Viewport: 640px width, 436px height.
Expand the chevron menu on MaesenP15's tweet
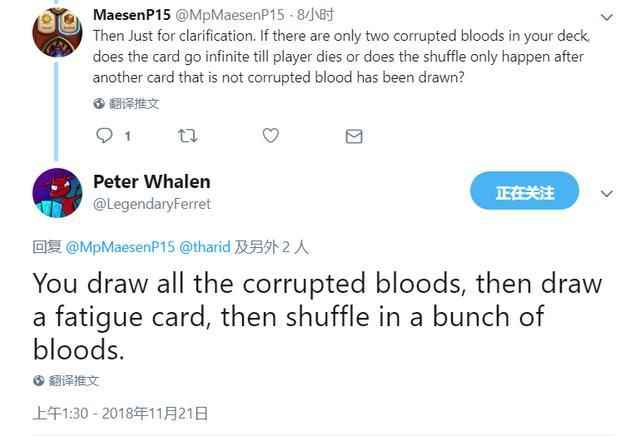tap(607, 17)
